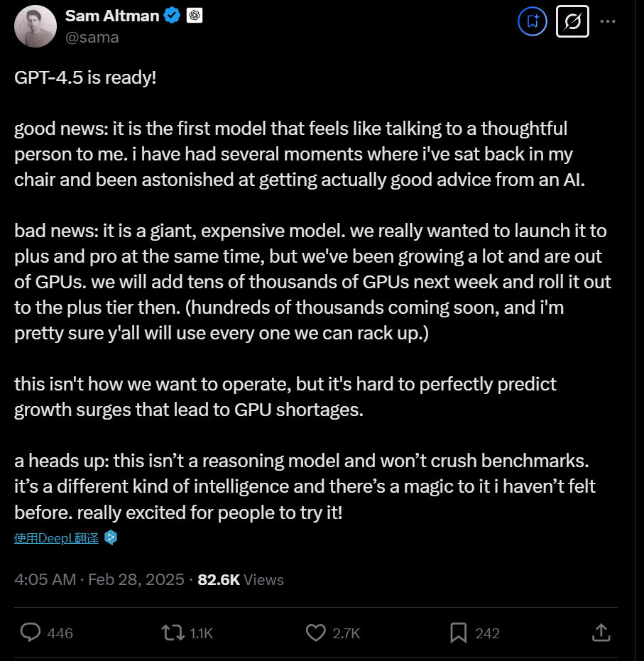Open the share icon on the post
Screen dimensions: 644x661
(x=601, y=633)
